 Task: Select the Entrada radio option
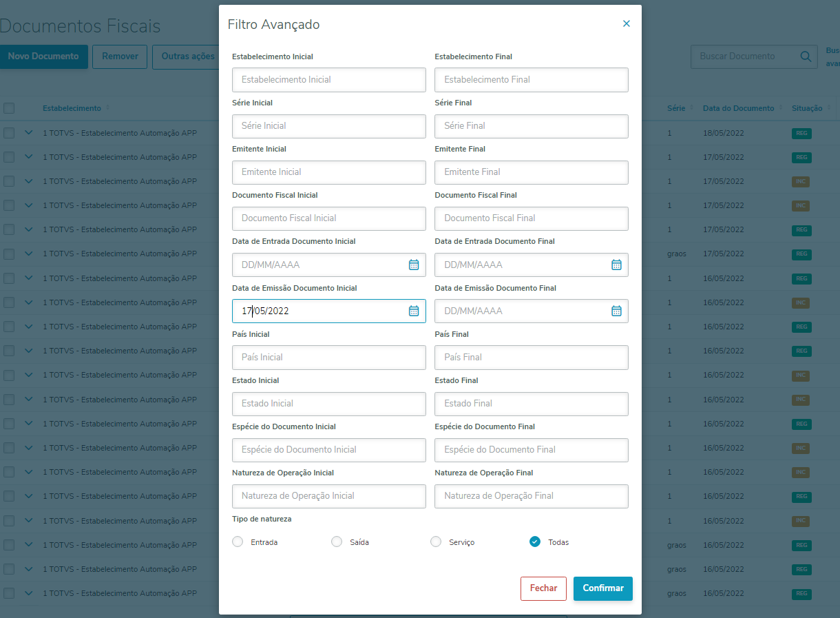(x=238, y=542)
